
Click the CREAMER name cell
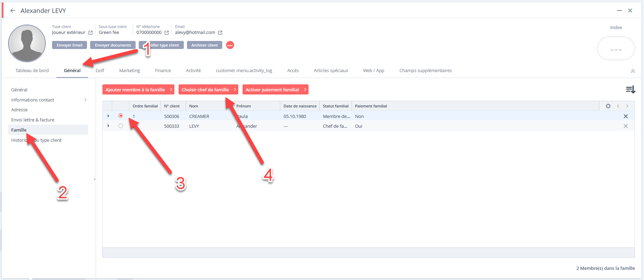pos(199,116)
